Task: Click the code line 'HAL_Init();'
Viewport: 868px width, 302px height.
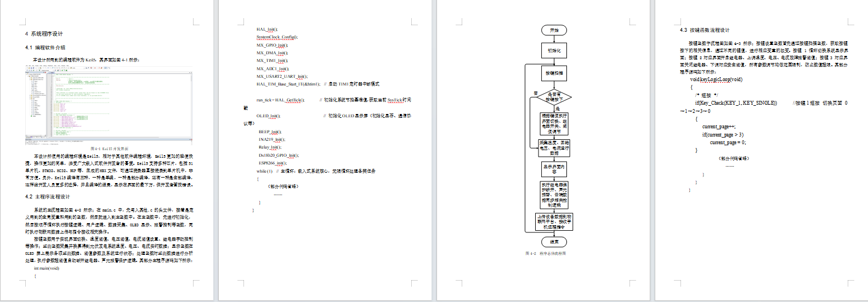Action: (x=267, y=30)
